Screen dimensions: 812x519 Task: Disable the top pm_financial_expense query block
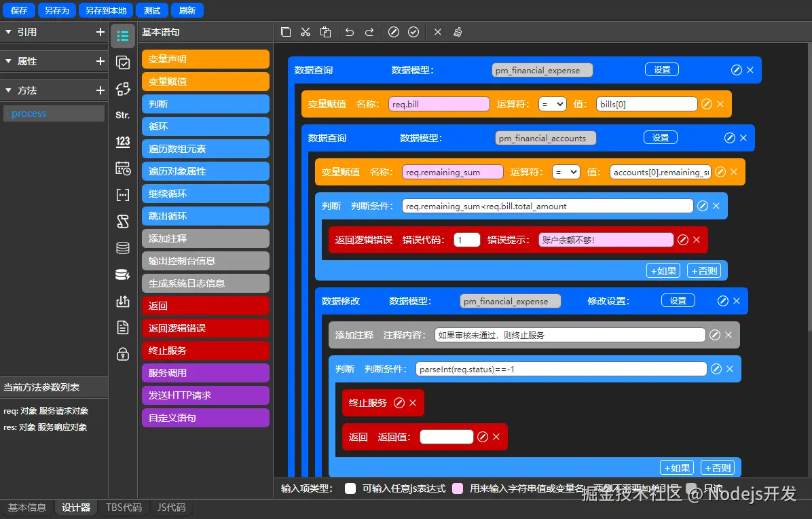coord(737,70)
